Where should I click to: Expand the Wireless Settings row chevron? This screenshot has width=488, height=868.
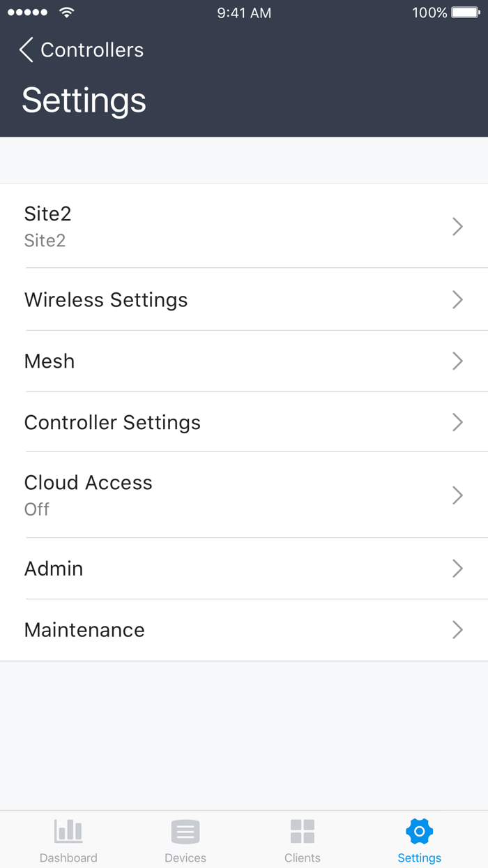457,299
